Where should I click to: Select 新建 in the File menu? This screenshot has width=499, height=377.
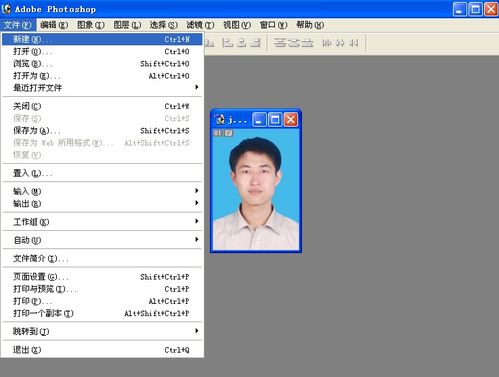(102, 39)
